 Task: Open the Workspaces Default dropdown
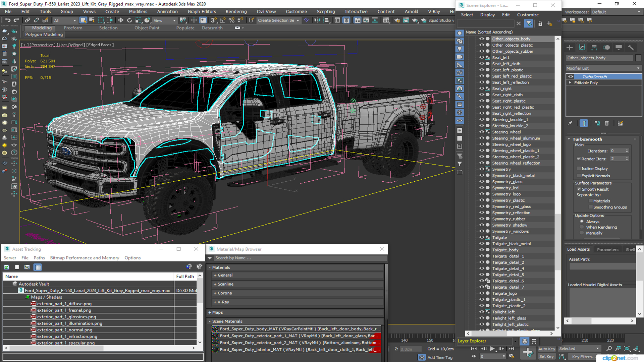(x=616, y=12)
